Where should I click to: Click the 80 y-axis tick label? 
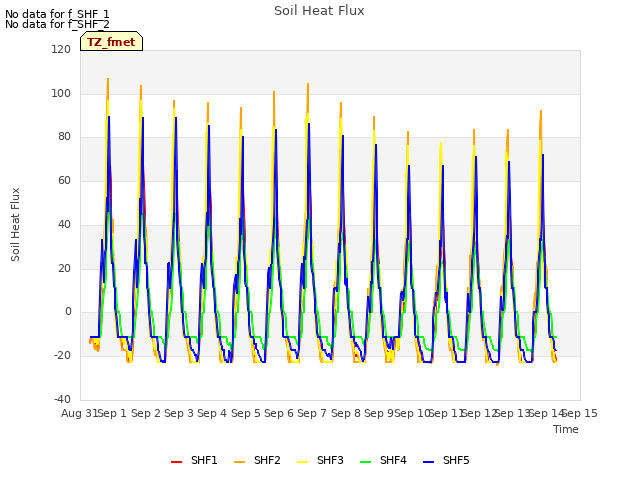click(x=64, y=137)
